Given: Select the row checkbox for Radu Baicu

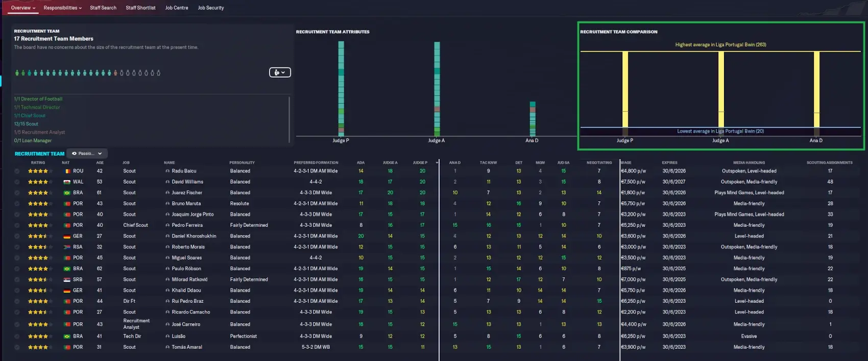Looking at the screenshot, I should [x=17, y=171].
